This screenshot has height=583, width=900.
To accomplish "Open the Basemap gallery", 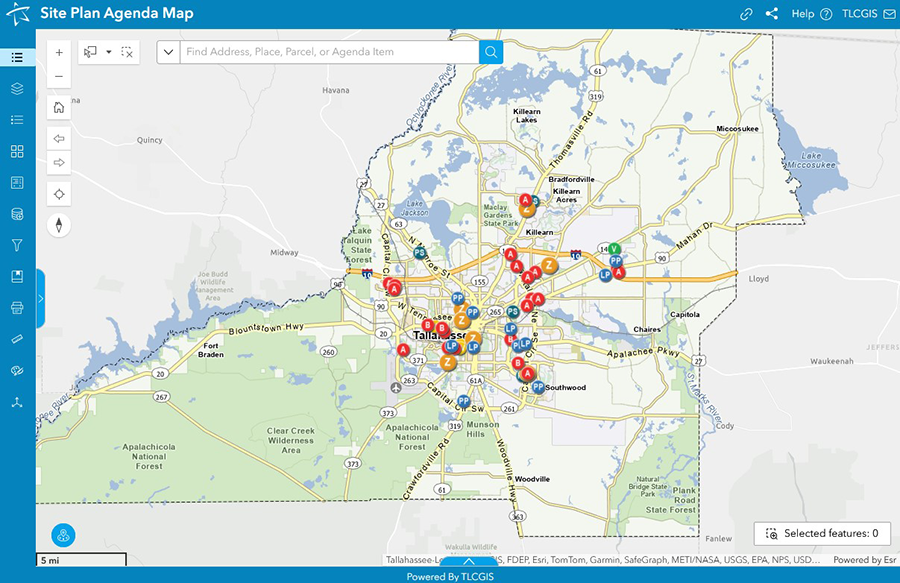I will [x=17, y=150].
